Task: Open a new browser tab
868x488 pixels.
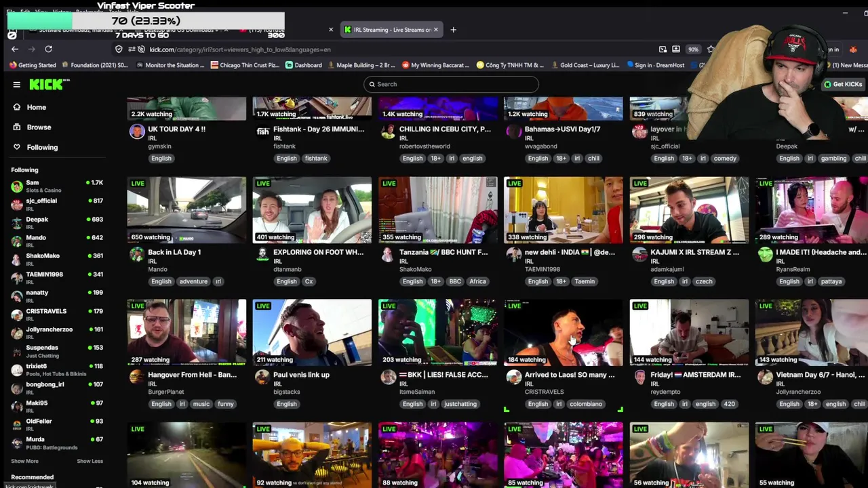Action: pos(453,30)
